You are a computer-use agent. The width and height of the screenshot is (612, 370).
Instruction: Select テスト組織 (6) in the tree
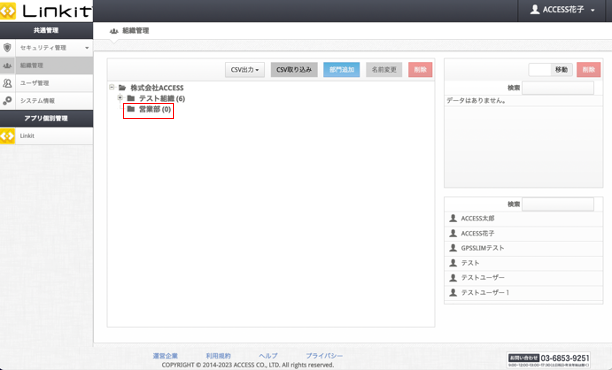click(162, 99)
